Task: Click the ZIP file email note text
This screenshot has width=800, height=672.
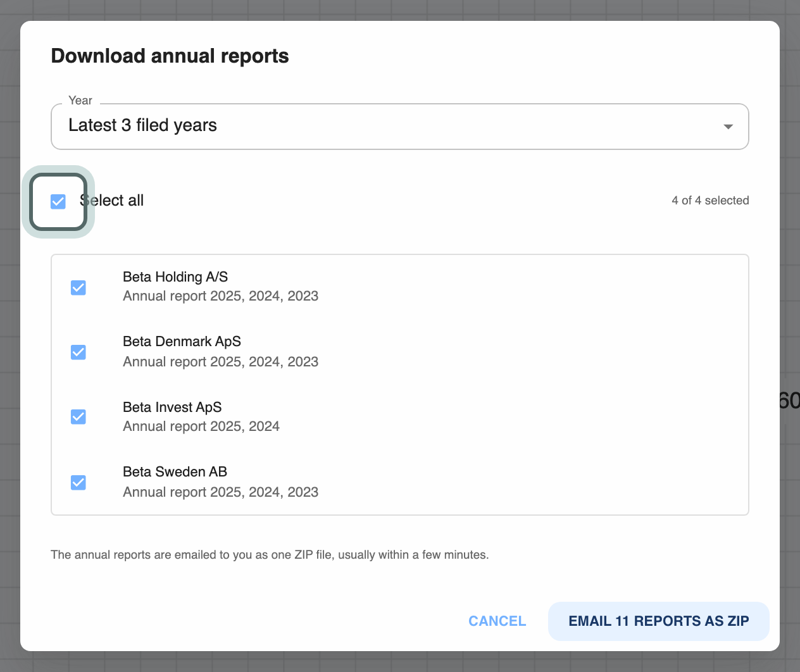Action: point(270,555)
